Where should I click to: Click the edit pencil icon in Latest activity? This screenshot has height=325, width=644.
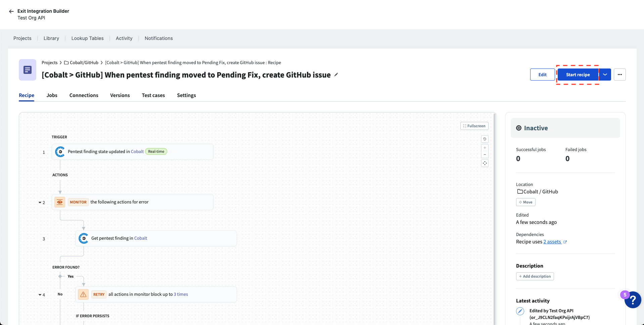(520, 311)
